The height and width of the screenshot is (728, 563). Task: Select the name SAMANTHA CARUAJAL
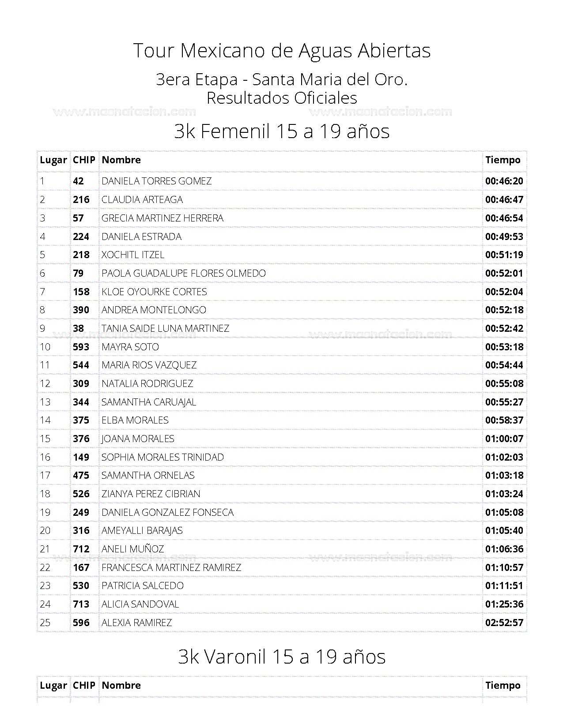coord(149,402)
